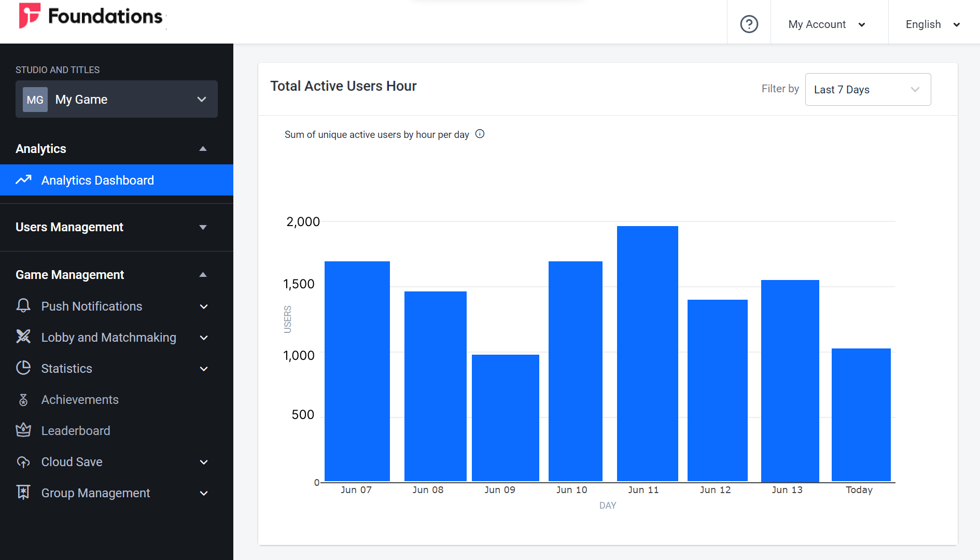
Task: Open the English language dropdown
Action: [x=933, y=24]
